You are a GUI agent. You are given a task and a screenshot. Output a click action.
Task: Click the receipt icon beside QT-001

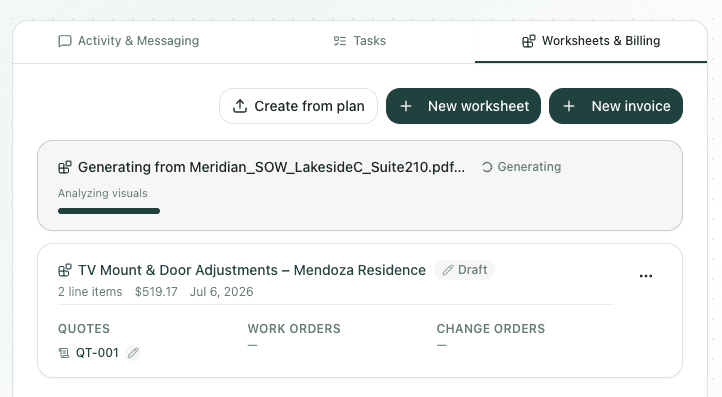coord(64,353)
